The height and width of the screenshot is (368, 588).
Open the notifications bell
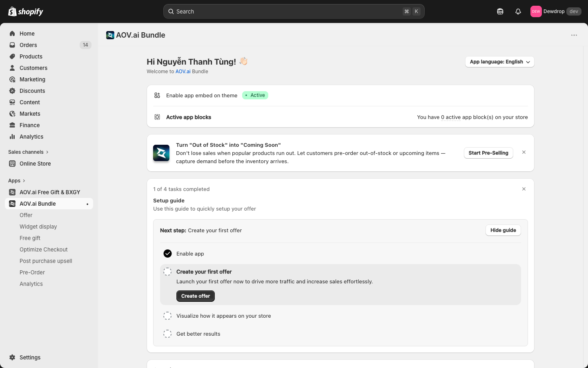coord(518,11)
